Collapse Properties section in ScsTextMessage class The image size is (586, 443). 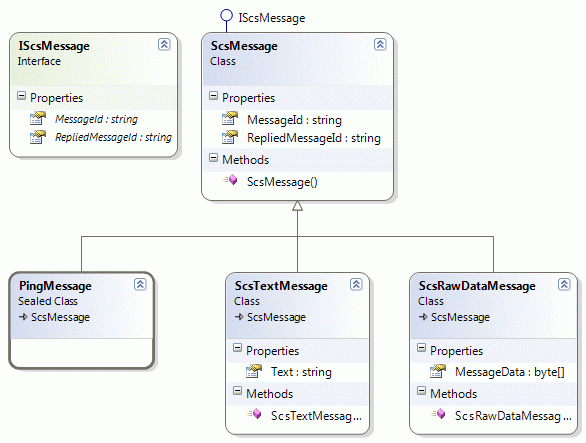pos(237,348)
